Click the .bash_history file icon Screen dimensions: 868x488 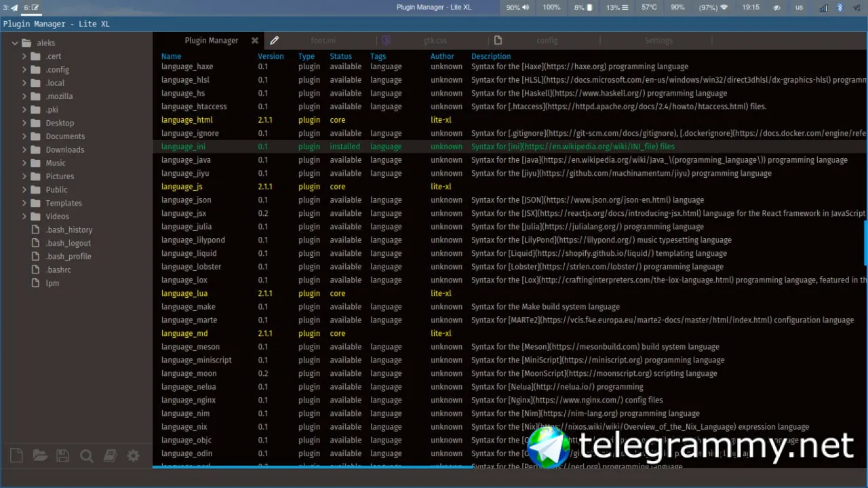[36, 230]
